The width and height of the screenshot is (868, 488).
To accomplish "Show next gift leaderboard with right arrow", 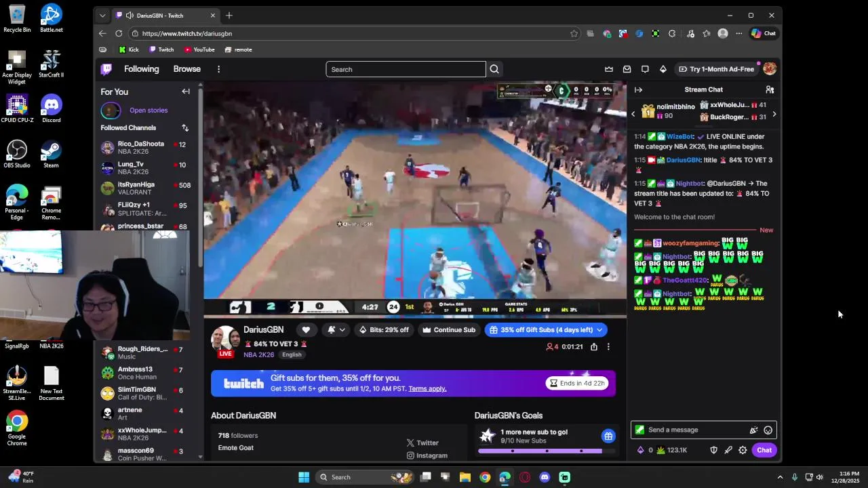I will pos(774,114).
